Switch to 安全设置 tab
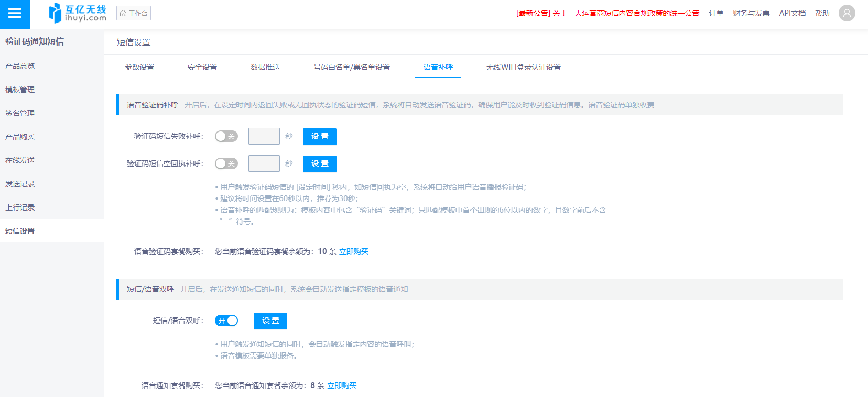 202,67
